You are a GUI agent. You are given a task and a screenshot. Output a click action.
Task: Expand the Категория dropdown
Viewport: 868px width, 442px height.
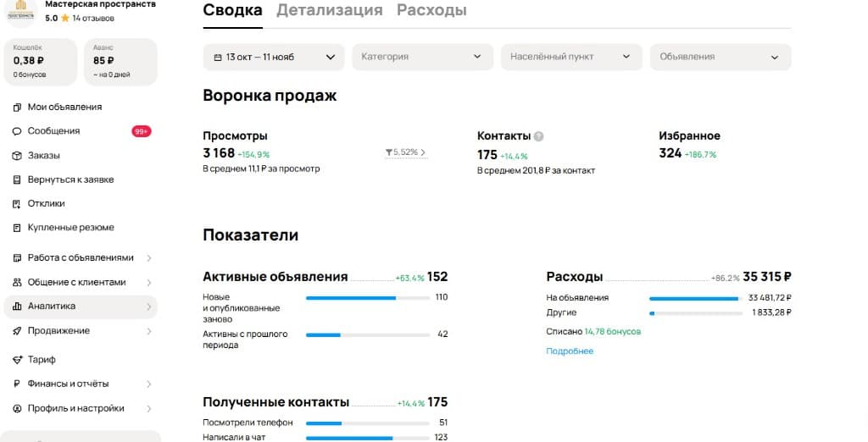[x=422, y=57]
